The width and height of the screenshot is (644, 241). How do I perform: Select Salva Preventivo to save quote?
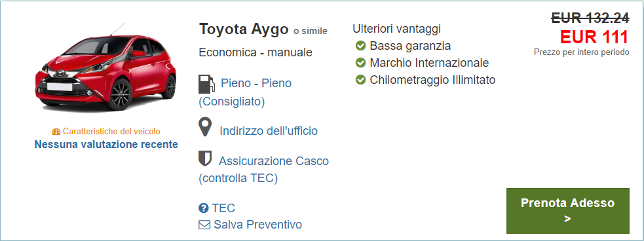(257, 225)
